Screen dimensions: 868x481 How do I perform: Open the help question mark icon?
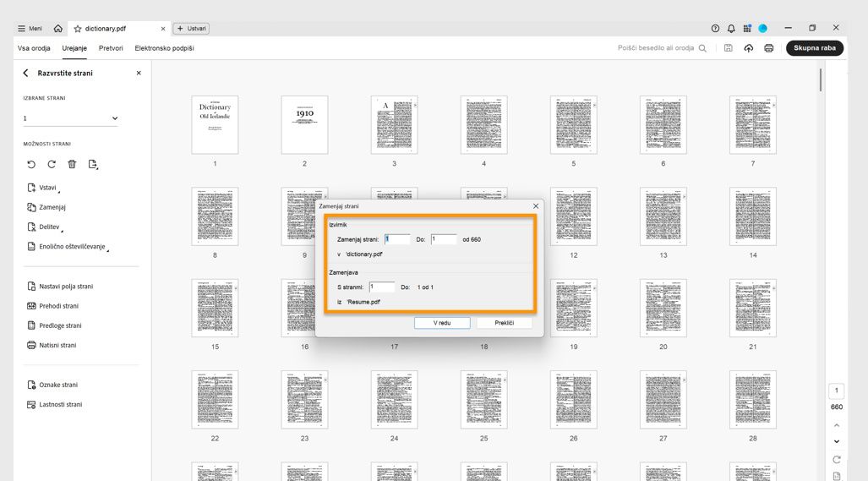[x=715, y=28]
